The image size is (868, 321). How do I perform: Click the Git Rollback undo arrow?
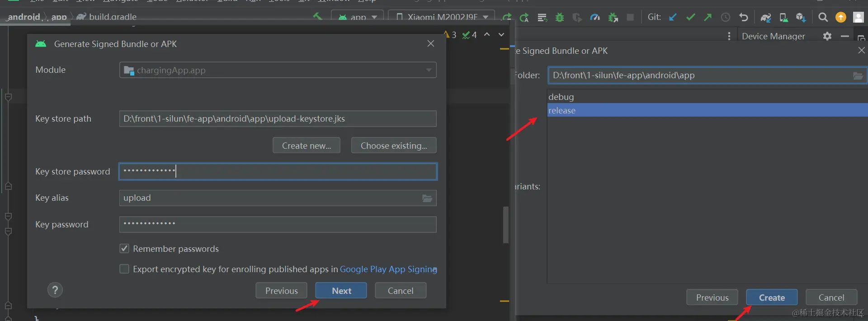[x=743, y=17]
